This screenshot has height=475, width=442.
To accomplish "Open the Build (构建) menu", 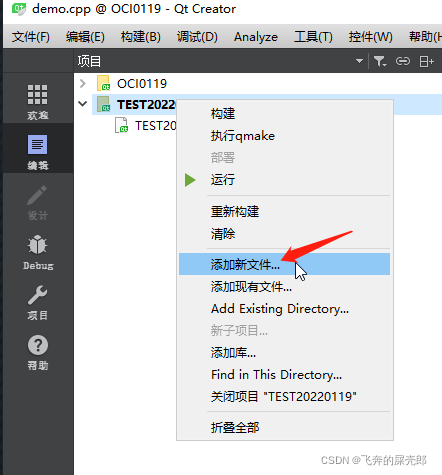I will [140, 37].
